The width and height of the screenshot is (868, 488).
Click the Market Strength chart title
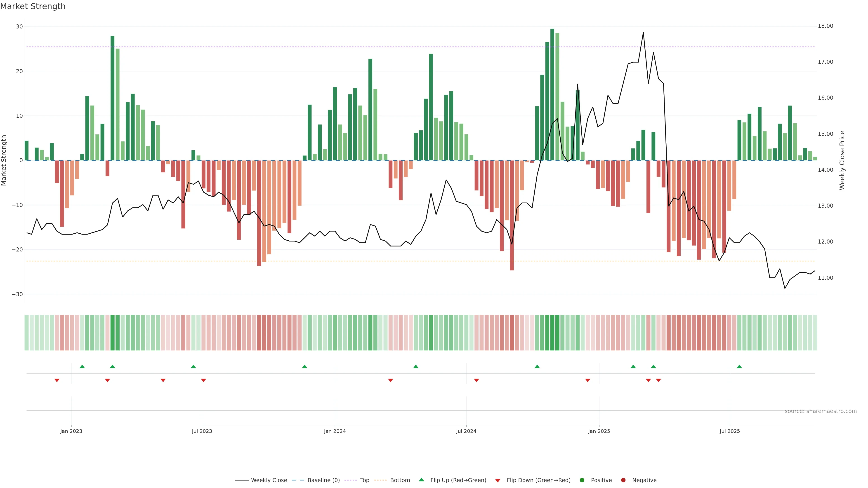point(33,6)
